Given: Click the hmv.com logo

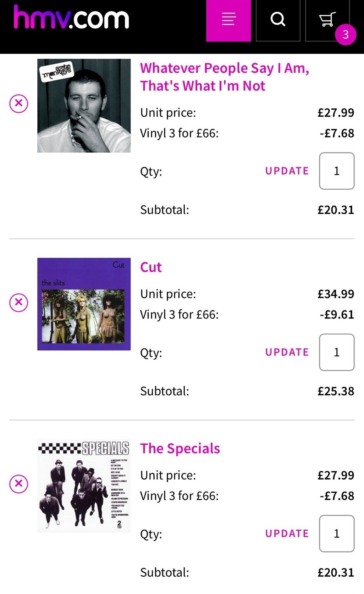Looking at the screenshot, I should pyautogui.click(x=71, y=18).
